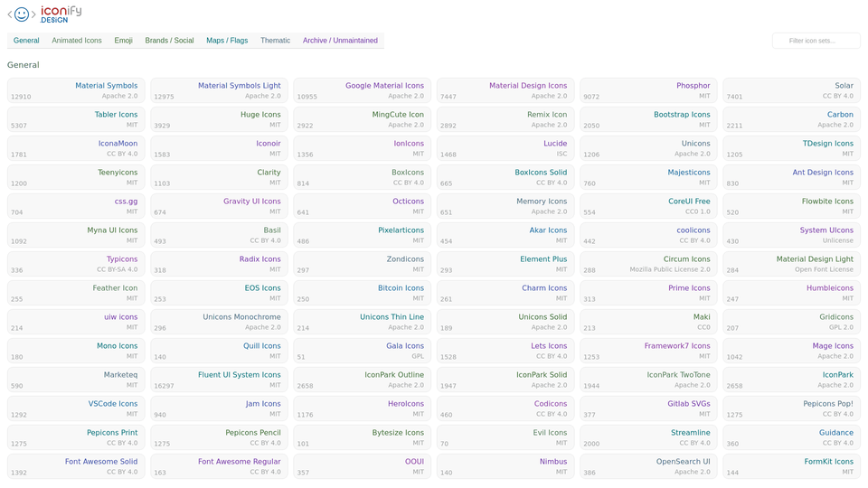Open the Thematic tab
868x488 pixels.
pyautogui.click(x=275, y=41)
